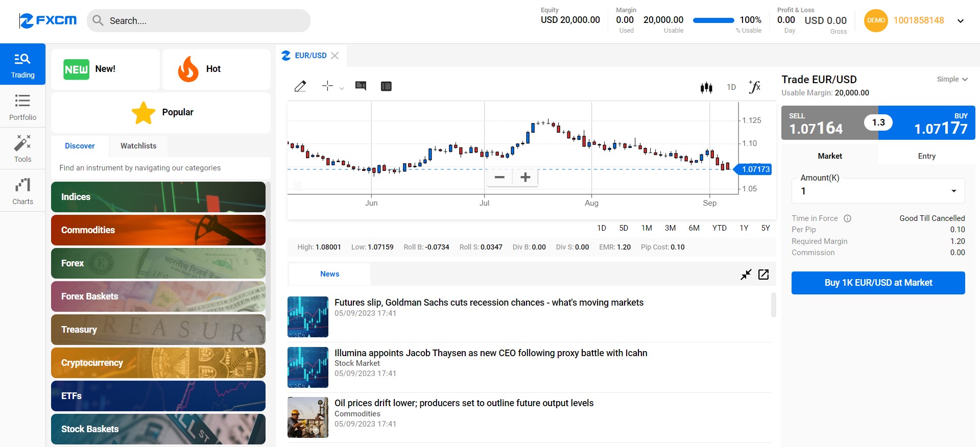This screenshot has height=447, width=980.
Task: Set chart range to 1M
Action: (647, 228)
